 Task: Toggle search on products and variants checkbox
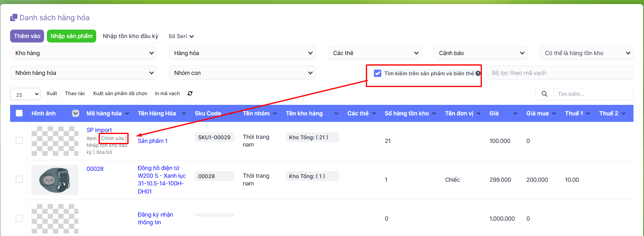(378, 73)
